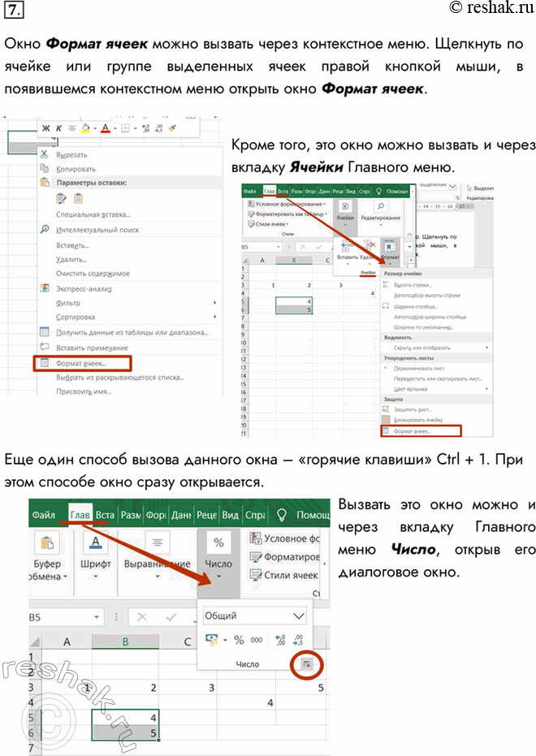The height and width of the screenshot is (756, 536).
Task: Choose Ширина столбца... entry
Action: tap(416, 306)
